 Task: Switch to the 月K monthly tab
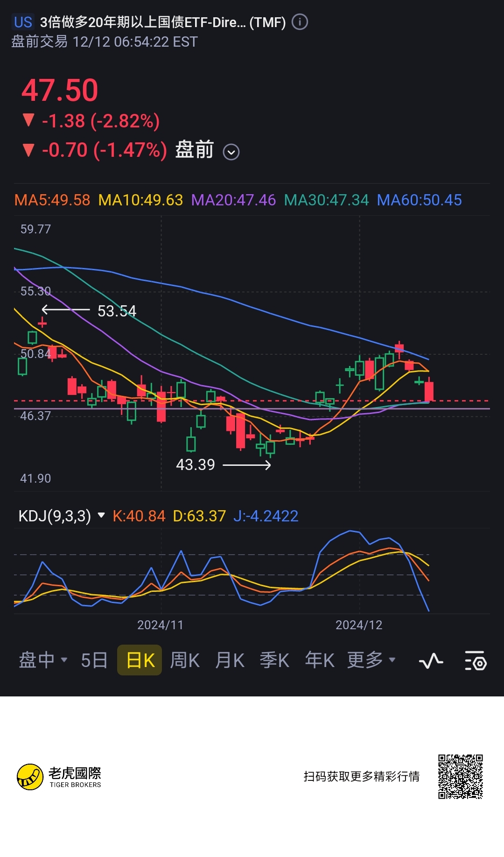230,660
